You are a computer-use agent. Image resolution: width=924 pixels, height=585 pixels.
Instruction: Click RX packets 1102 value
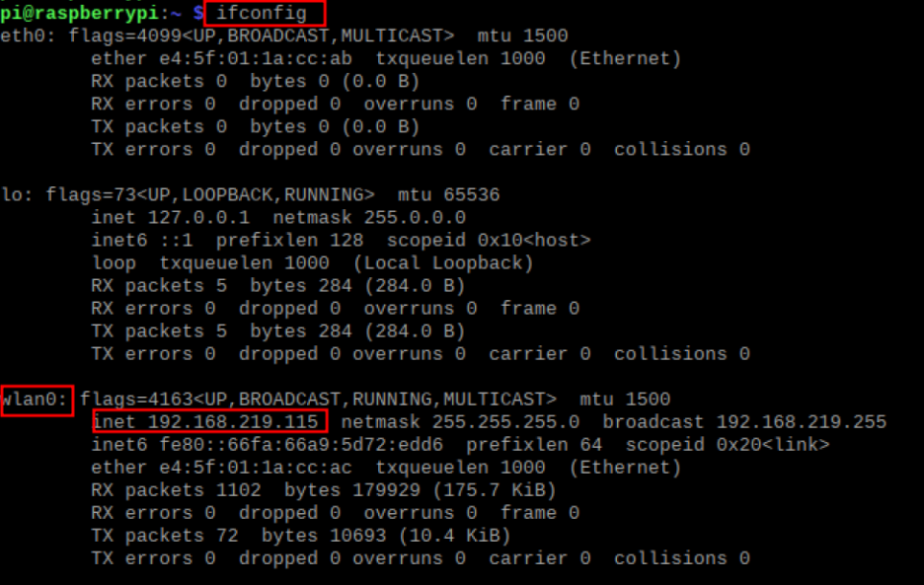238,490
